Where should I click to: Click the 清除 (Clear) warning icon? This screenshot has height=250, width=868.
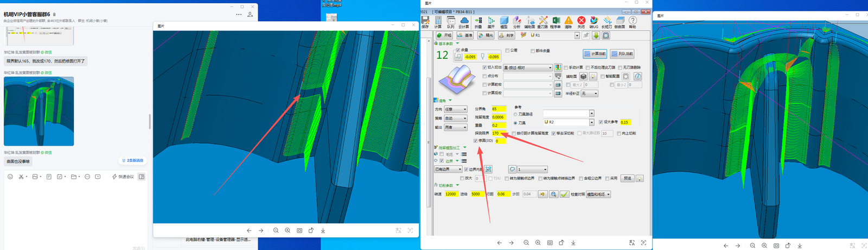pyautogui.click(x=568, y=22)
